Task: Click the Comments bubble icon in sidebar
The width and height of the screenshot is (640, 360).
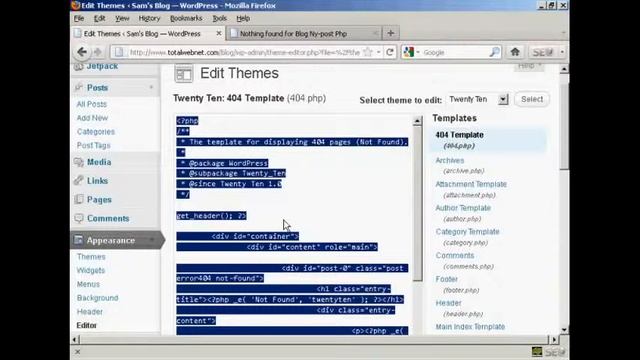Action: pos(79,218)
